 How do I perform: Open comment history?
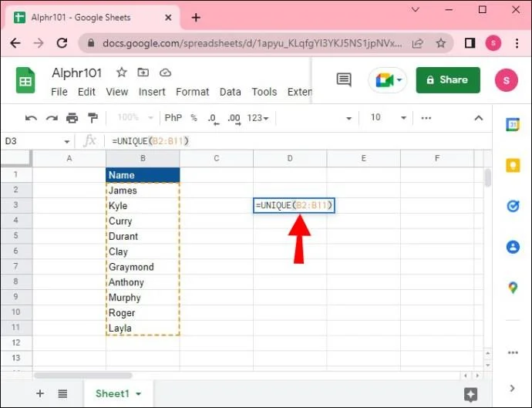point(344,80)
